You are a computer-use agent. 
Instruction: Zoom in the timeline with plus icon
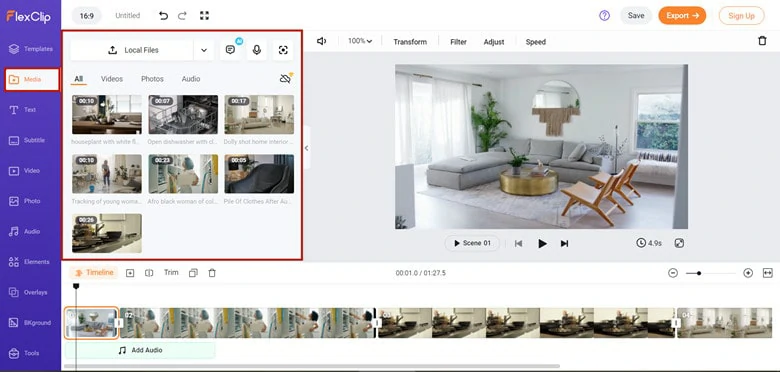[x=748, y=273]
